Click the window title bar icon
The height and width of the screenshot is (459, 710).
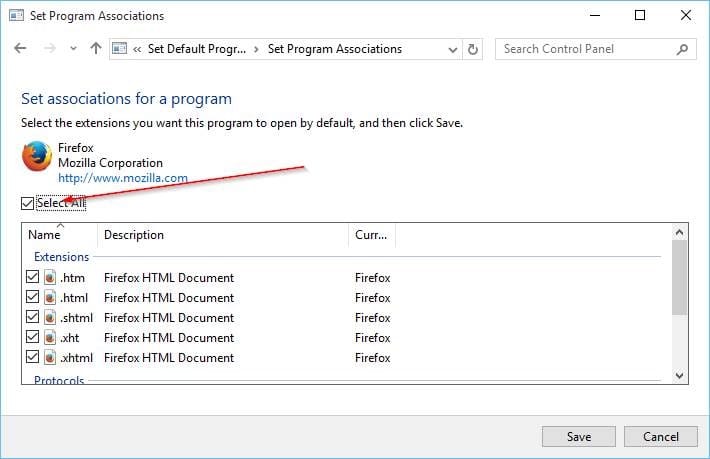click(17, 15)
